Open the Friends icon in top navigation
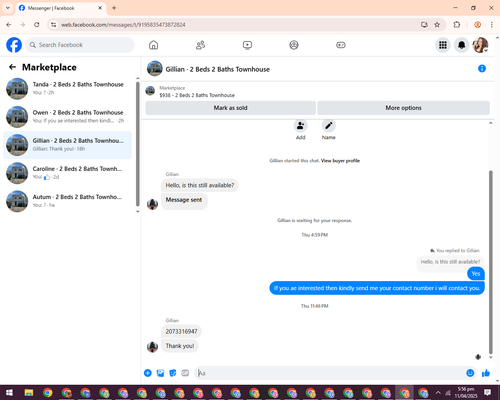This screenshot has height=400, width=500. (200, 45)
